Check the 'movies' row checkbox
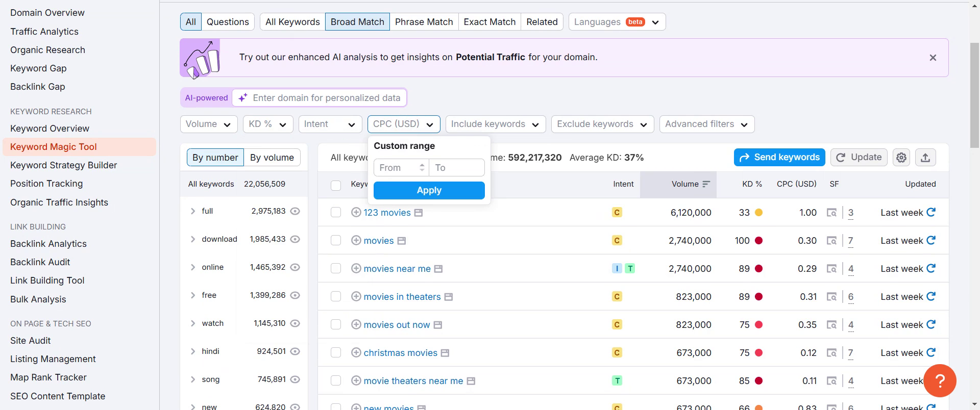 [x=336, y=240]
